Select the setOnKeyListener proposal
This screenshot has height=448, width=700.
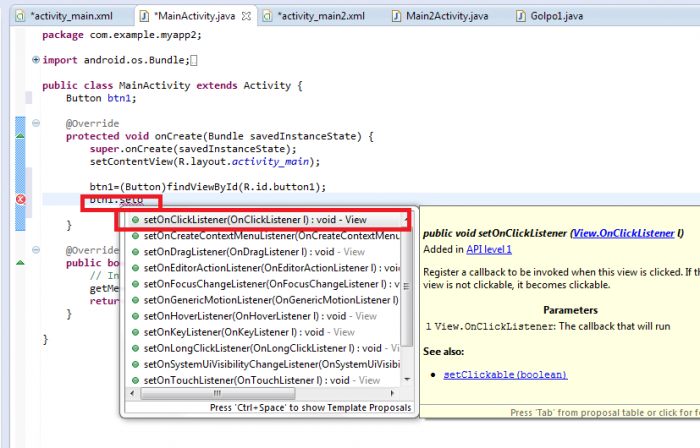click(264, 332)
